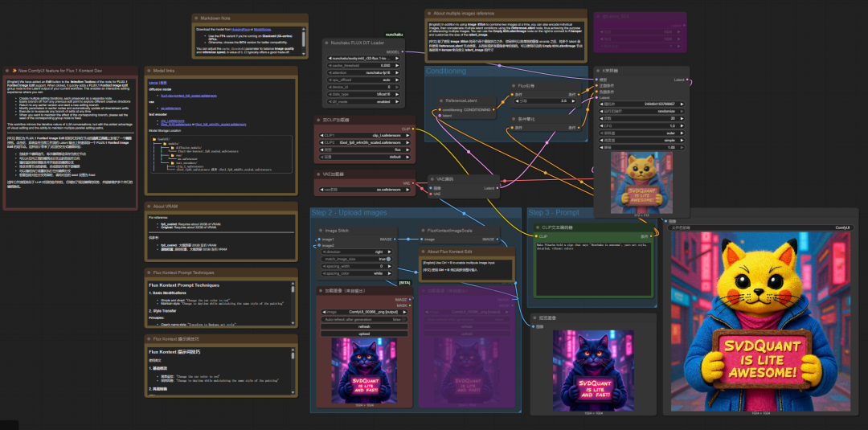Screen dimensions: 868x430
Task: Increase spacing_width 0 with its right arrow
Action: (x=389, y=266)
